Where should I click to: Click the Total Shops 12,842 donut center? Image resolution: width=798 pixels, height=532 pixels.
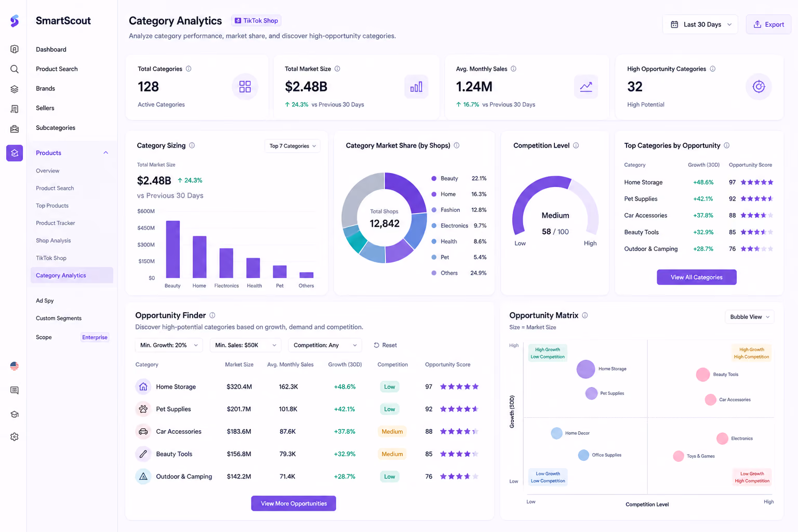[x=384, y=219]
